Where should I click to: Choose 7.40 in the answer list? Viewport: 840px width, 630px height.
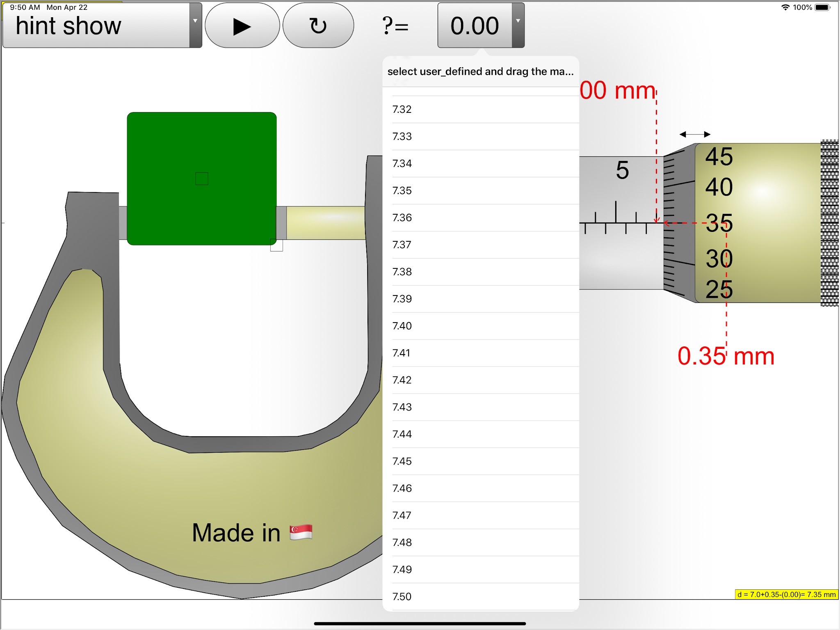402,326
